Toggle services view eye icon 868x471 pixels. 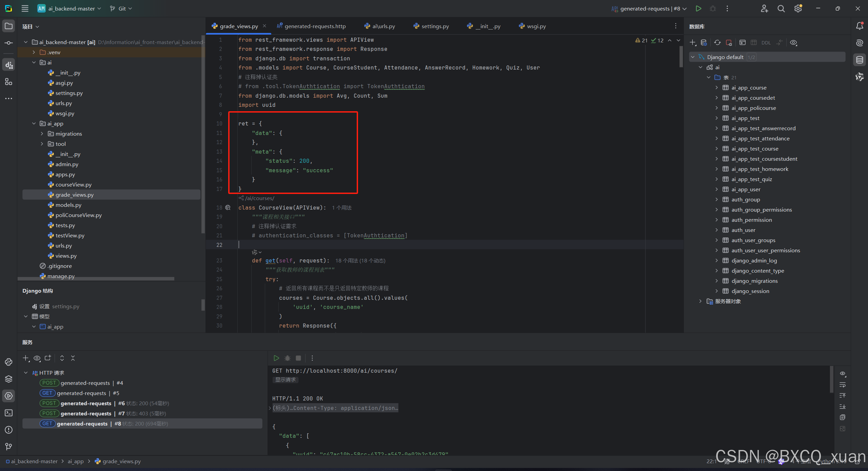point(37,358)
